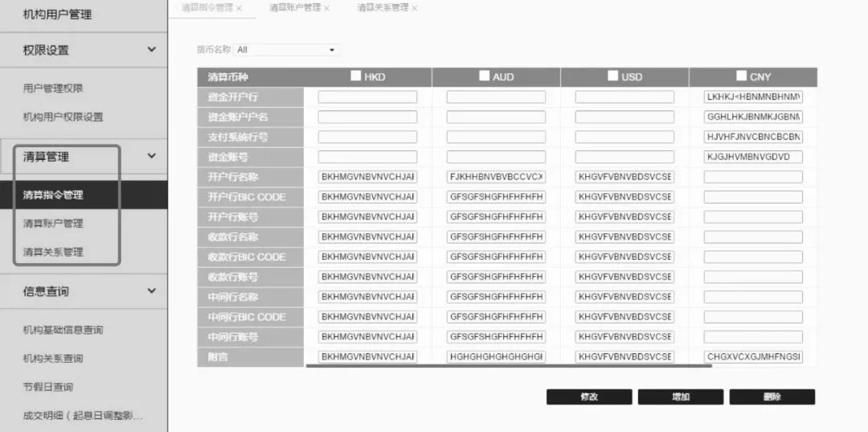This screenshot has height=432, width=868.
Task: Click the USD 附言 input field
Action: [624, 356]
